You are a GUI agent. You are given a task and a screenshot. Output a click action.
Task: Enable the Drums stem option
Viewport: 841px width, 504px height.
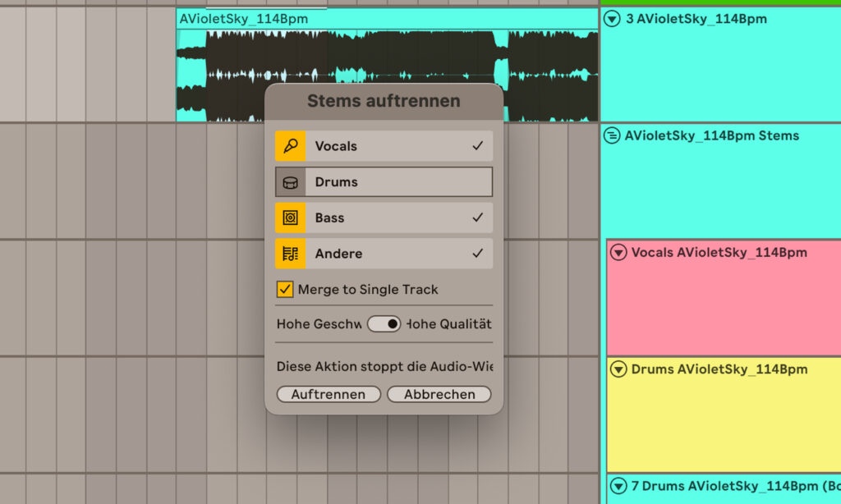(x=384, y=181)
